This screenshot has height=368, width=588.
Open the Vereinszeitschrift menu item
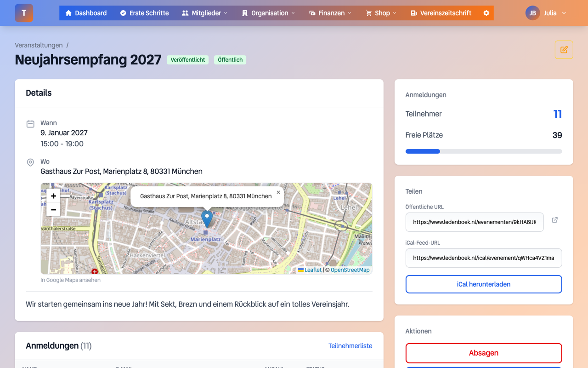tap(441, 13)
